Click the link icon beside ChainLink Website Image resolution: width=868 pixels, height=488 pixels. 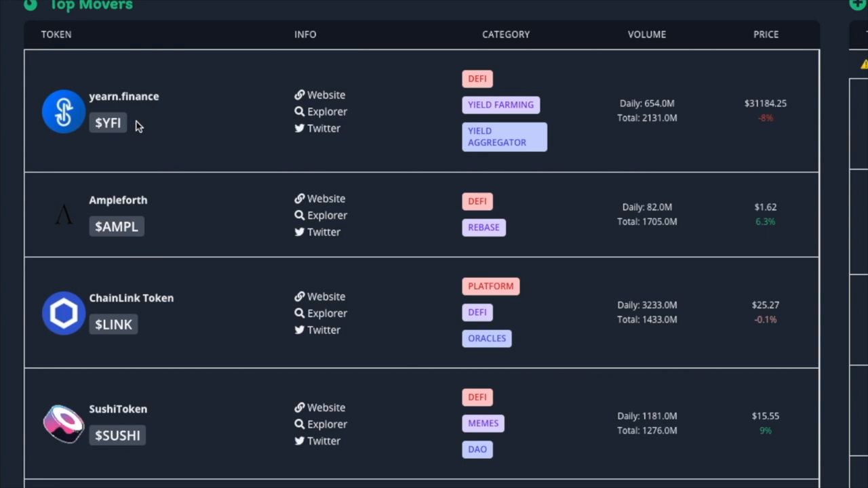[299, 296]
